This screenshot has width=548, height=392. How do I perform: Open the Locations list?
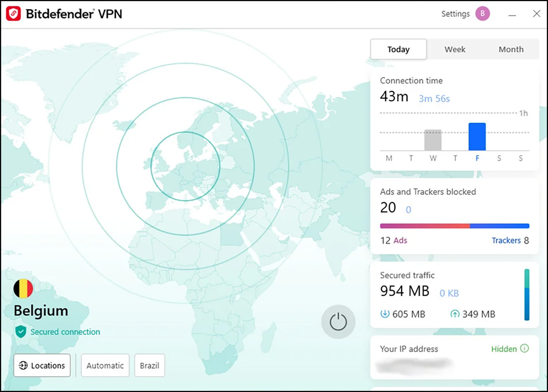click(42, 365)
